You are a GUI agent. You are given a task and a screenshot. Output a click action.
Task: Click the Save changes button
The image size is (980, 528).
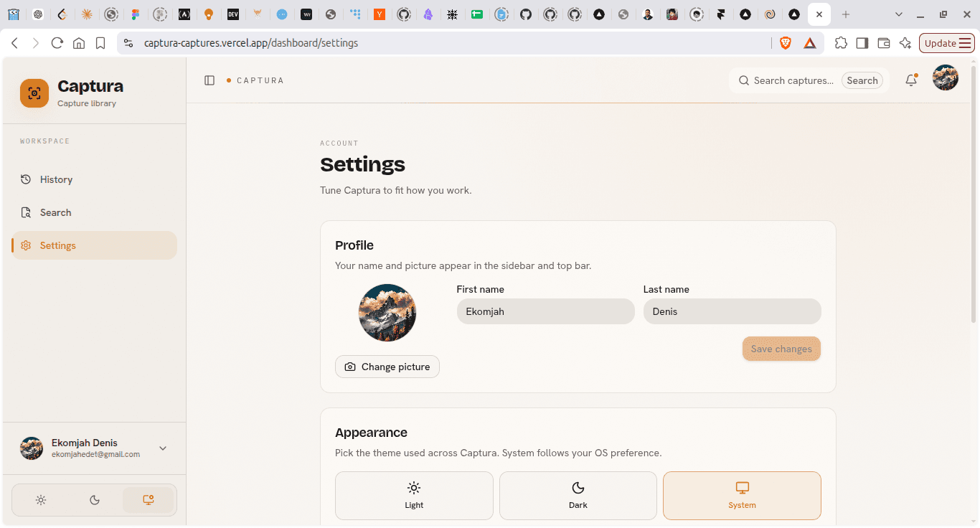pyautogui.click(x=781, y=349)
